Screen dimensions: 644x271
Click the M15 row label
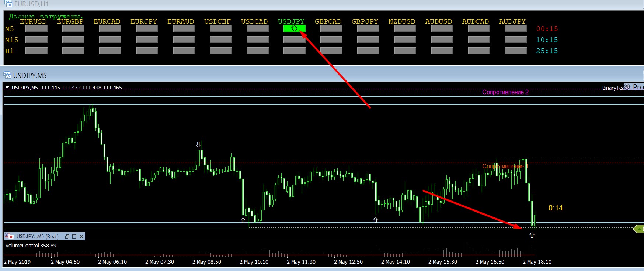pyautogui.click(x=12, y=40)
